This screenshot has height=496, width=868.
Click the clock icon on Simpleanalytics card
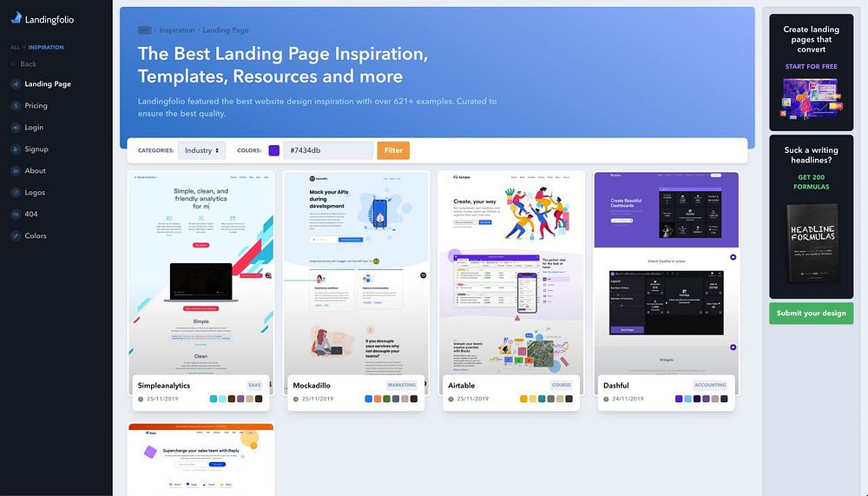tap(141, 399)
